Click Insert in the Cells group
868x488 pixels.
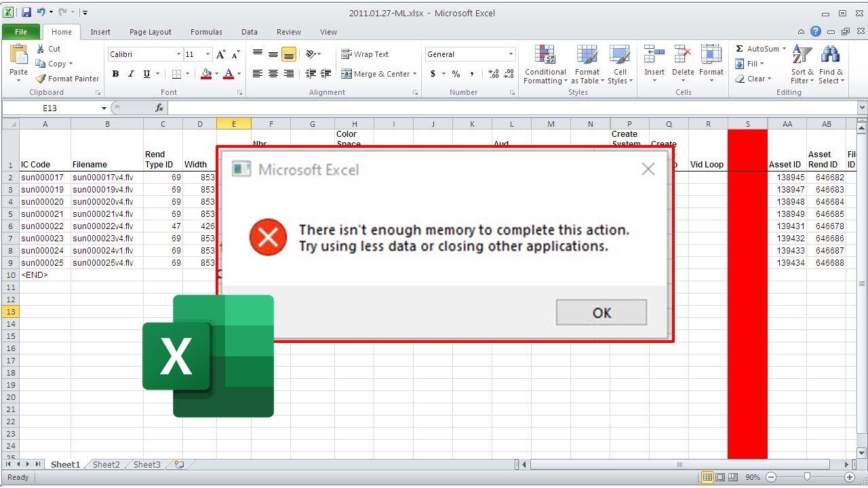pos(654,65)
